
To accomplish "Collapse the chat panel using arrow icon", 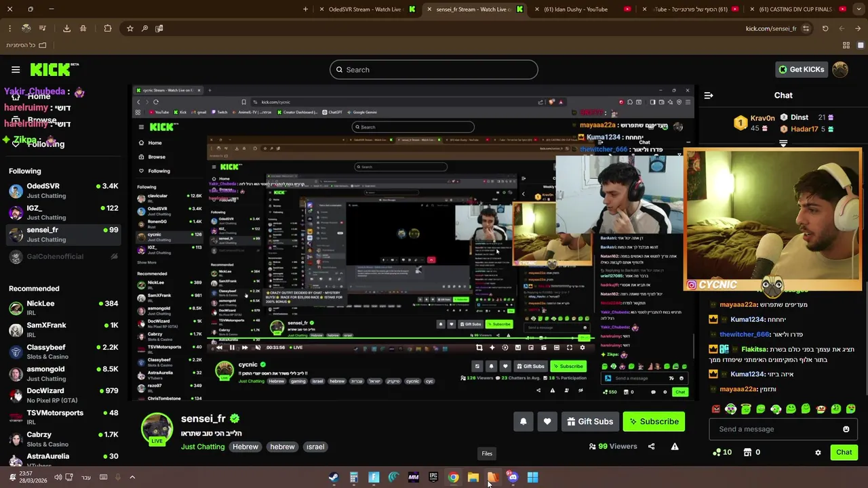I will pos(709,96).
